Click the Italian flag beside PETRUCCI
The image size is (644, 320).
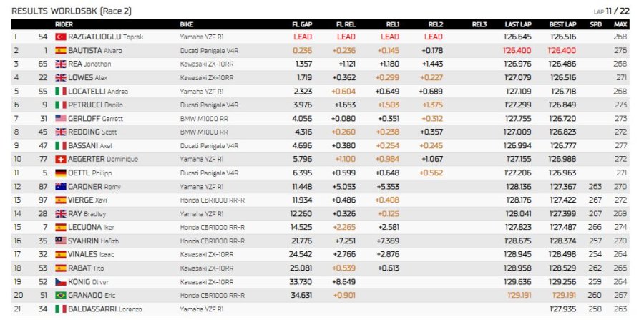coord(60,105)
